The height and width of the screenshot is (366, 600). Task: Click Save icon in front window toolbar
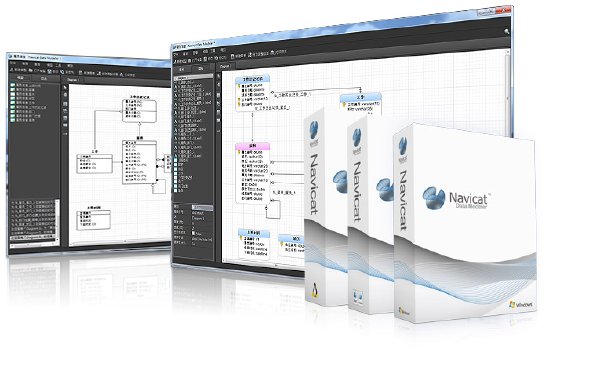click(205, 59)
